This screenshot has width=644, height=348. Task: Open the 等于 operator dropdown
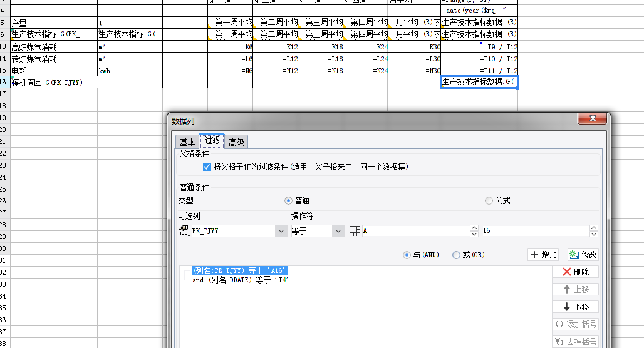pyautogui.click(x=338, y=231)
